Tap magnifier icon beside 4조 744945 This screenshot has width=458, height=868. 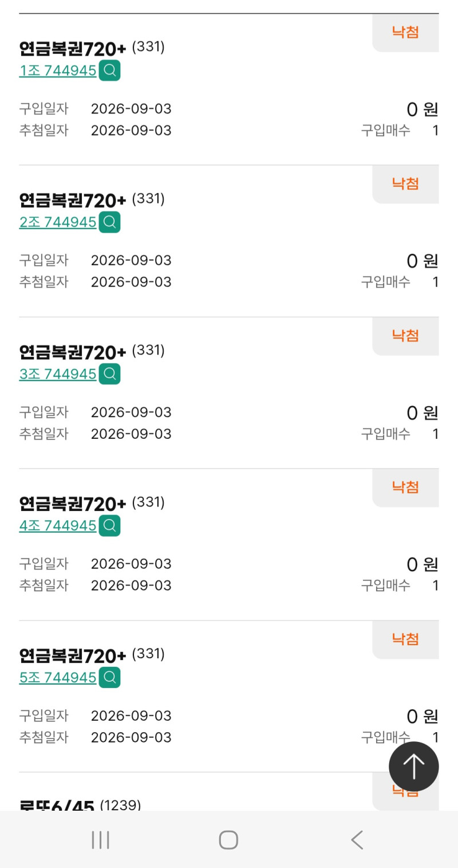click(x=110, y=525)
